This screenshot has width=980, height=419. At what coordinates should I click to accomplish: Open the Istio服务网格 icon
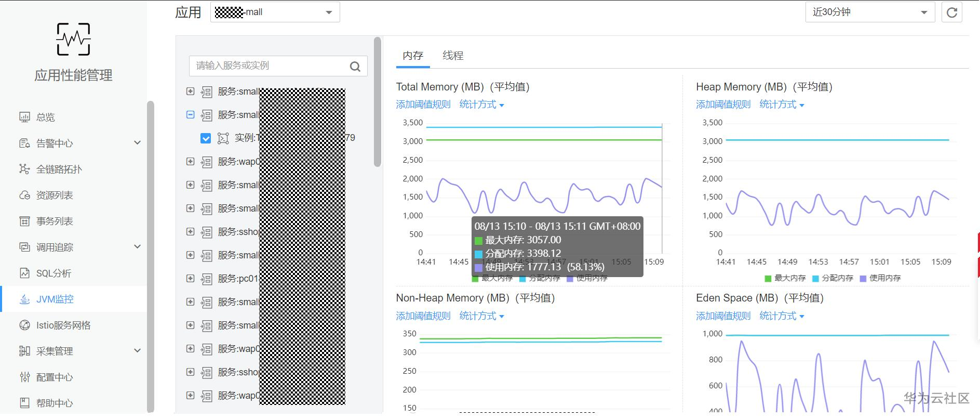tap(24, 325)
